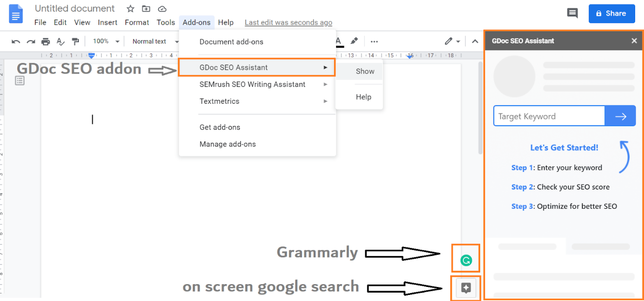The height and width of the screenshot is (301, 644).
Task: Click Show in the submenu
Action: (359, 71)
